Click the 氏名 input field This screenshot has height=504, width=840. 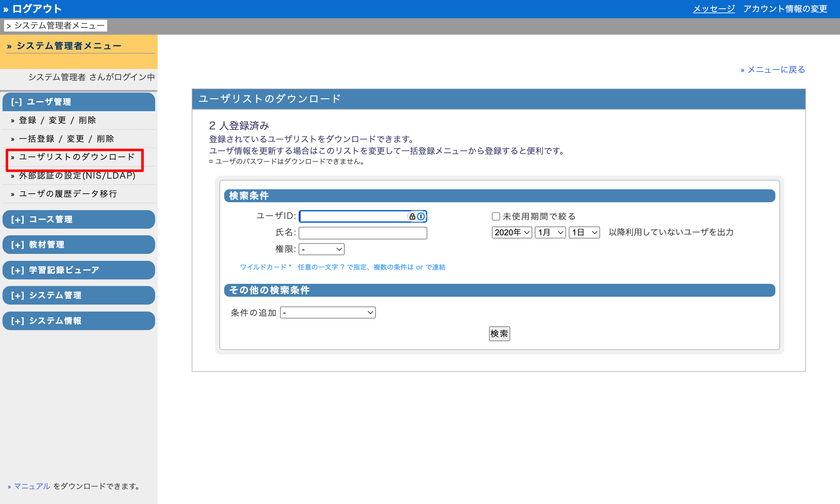[362, 233]
